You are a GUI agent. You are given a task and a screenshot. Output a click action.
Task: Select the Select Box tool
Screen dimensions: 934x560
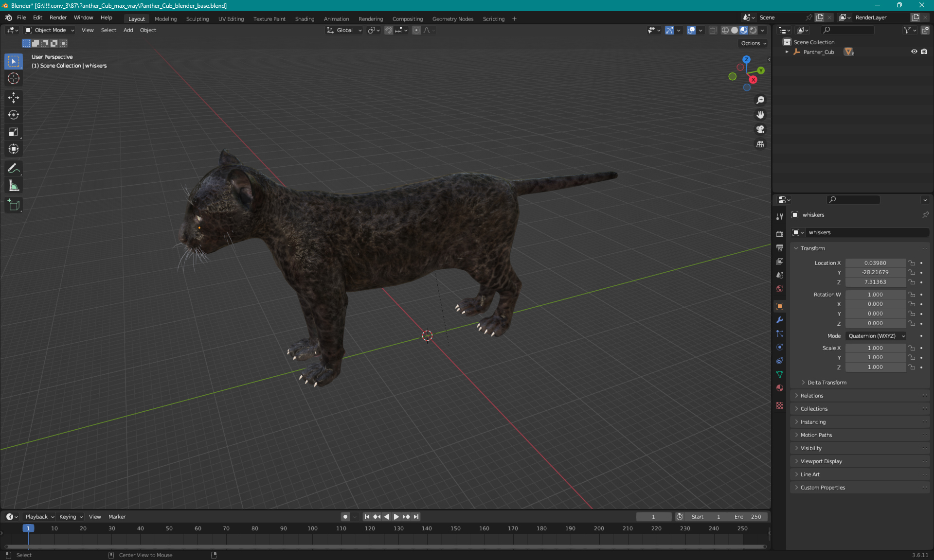pos(14,61)
